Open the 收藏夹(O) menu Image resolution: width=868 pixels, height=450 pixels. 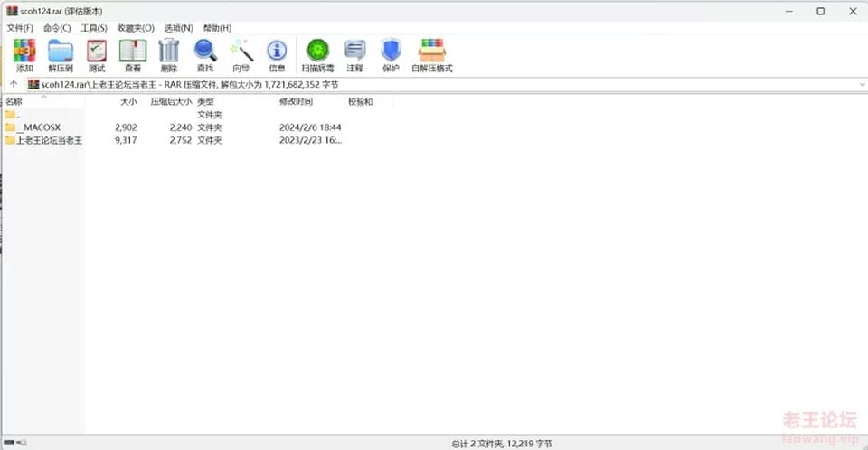pos(136,28)
